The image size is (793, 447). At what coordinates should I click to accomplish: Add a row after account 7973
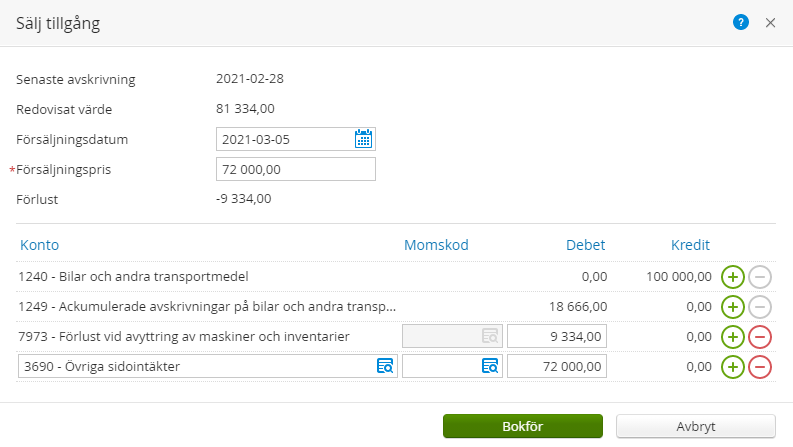coord(732,337)
